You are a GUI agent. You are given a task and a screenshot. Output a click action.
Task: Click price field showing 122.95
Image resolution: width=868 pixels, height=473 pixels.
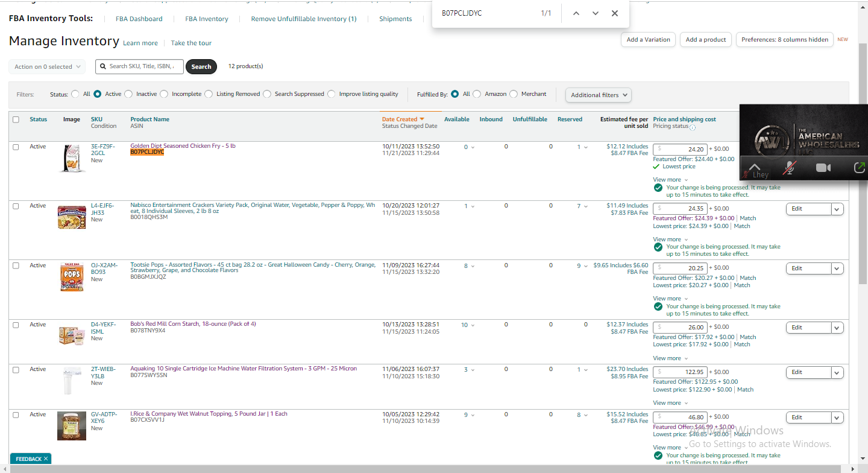680,372
